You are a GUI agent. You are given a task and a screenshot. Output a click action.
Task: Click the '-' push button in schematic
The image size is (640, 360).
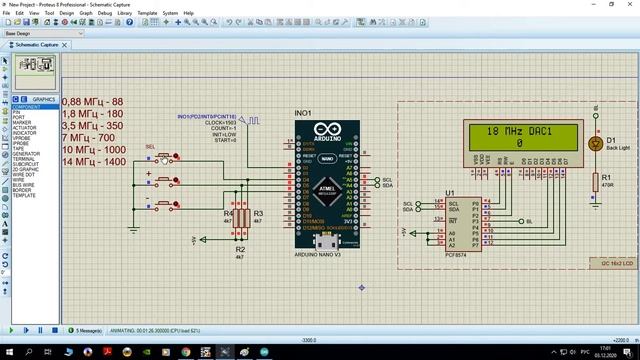pyautogui.click(x=164, y=206)
